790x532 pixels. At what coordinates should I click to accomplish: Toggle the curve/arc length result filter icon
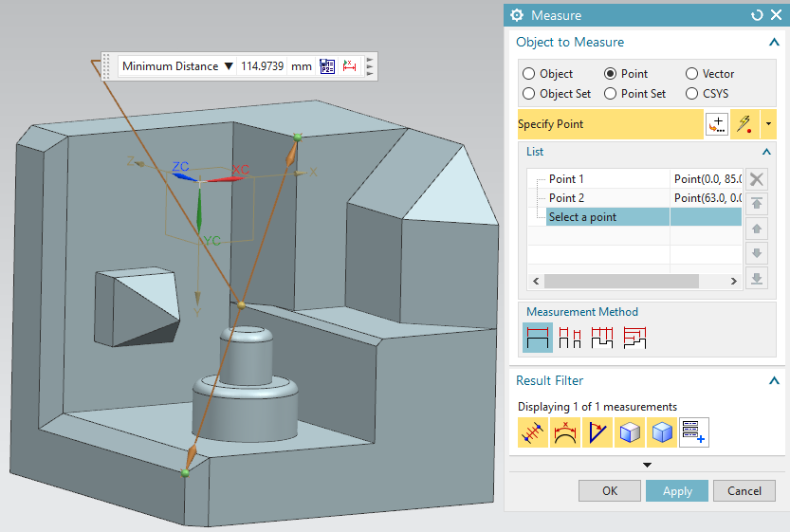[x=565, y=432]
